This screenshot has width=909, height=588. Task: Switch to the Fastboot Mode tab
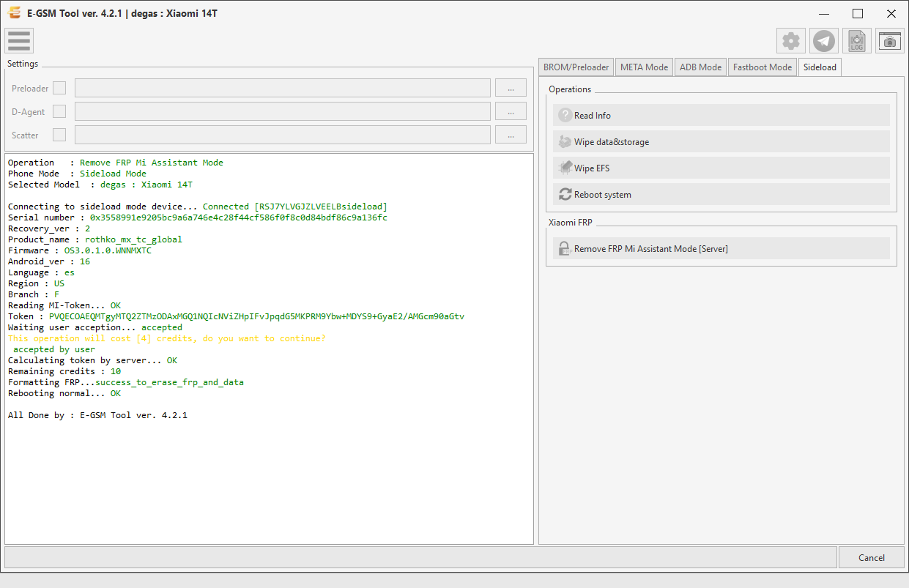[x=763, y=67]
